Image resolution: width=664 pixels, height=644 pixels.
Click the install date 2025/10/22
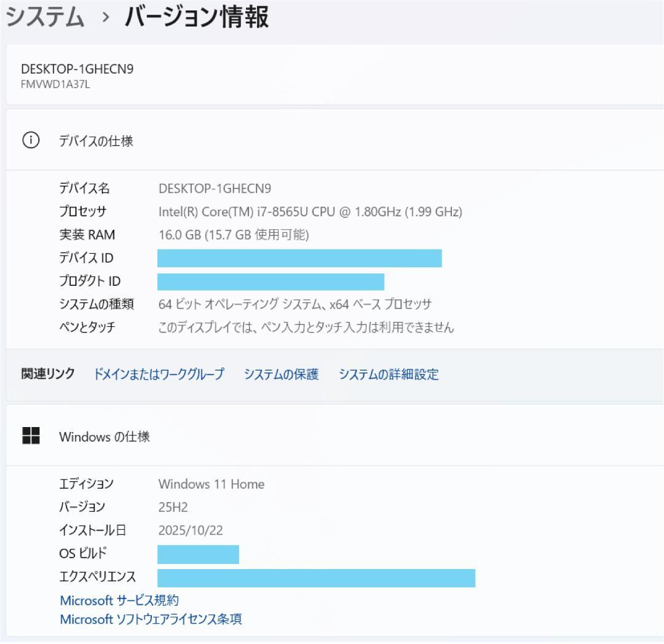click(191, 530)
